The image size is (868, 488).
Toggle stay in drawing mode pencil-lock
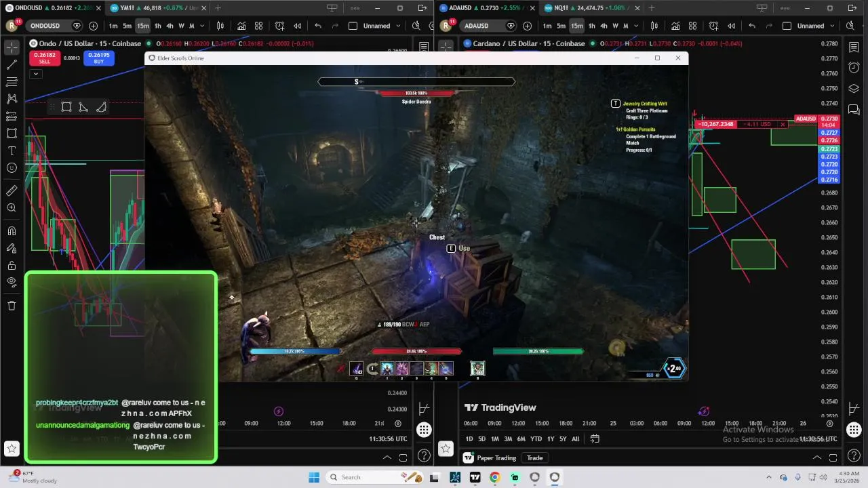(x=12, y=248)
